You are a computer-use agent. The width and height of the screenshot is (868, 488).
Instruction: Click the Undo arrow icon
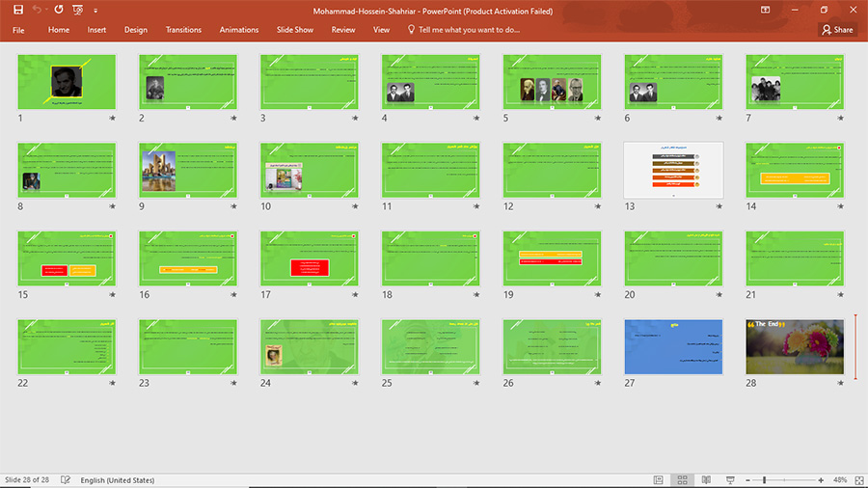pyautogui.click(x=36, y=10)
